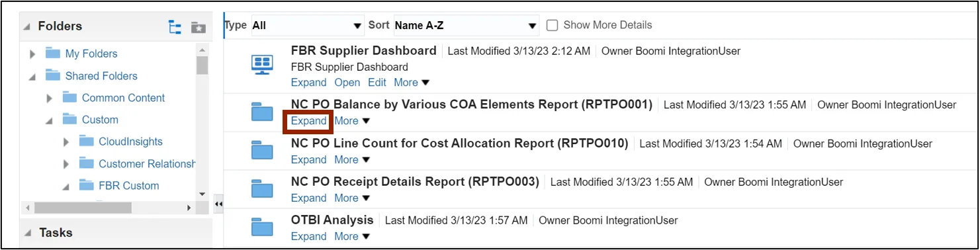Open More menu for FBR Supplier Dashboard

[x=412, y=83]
